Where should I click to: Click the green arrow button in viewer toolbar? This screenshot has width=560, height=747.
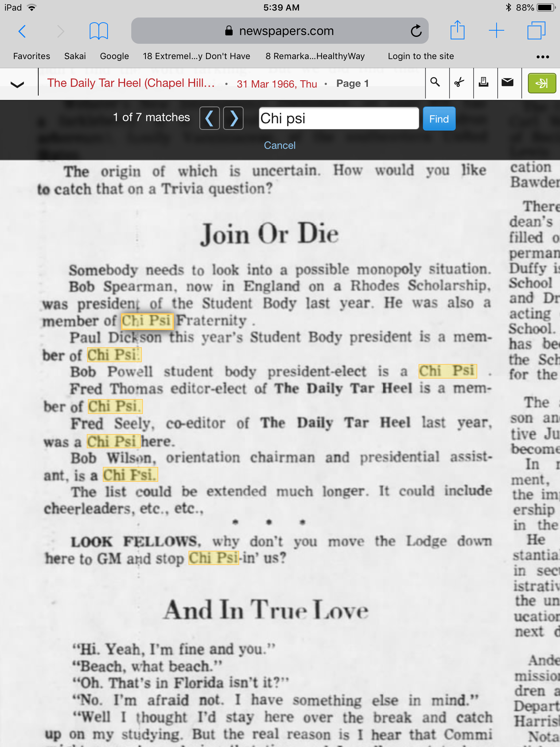point(542,84)
